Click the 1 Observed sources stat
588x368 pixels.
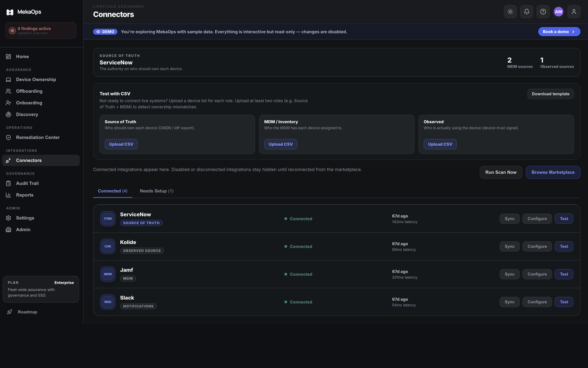[557, 63]
